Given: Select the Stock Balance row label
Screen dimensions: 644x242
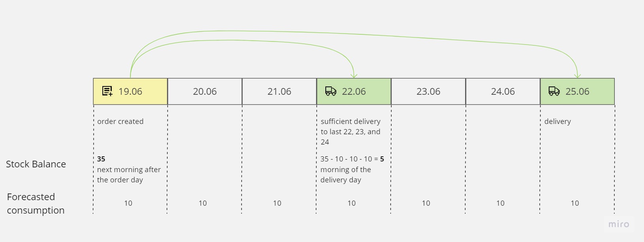Looking at the screenshot, I should 36,164.
